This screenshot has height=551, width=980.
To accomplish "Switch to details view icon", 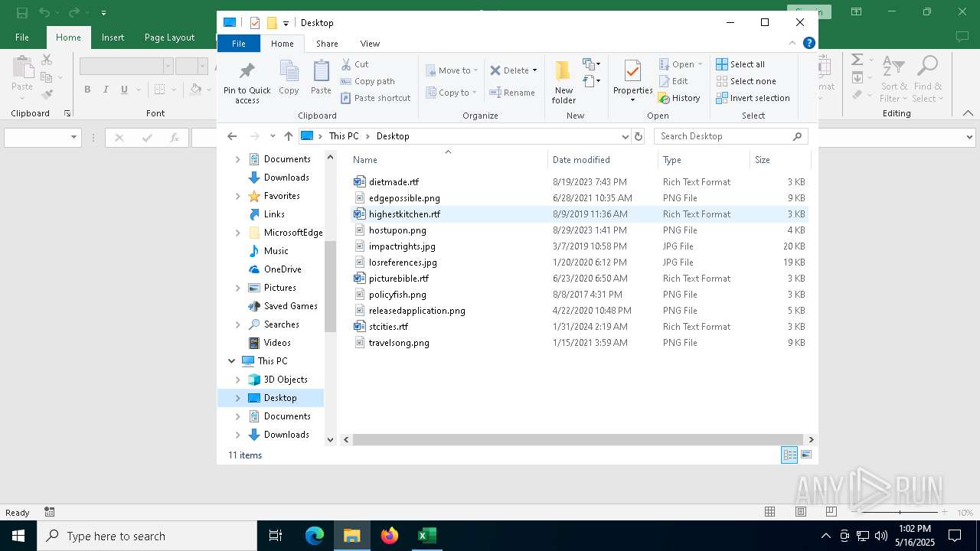I will pyautogui.click(x=789, y=455).
